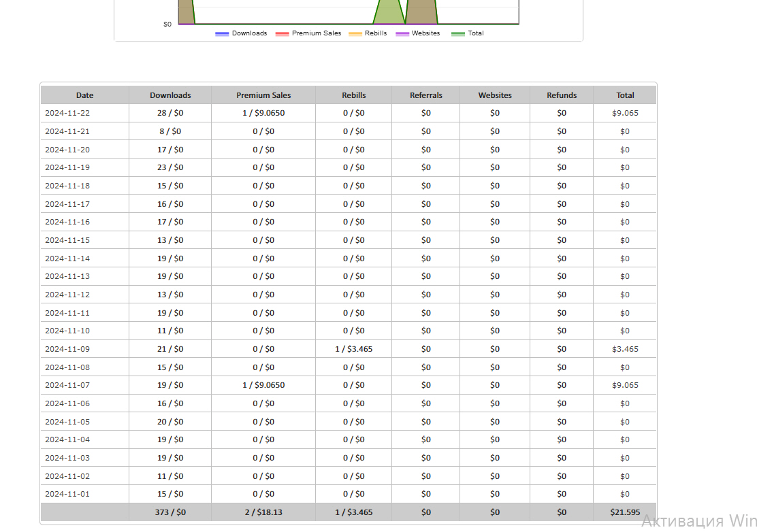Click the Premium Sales legend red swatch
Image resolution: width=757 pixels, height=532 pixels.
[x=282, y=34]
